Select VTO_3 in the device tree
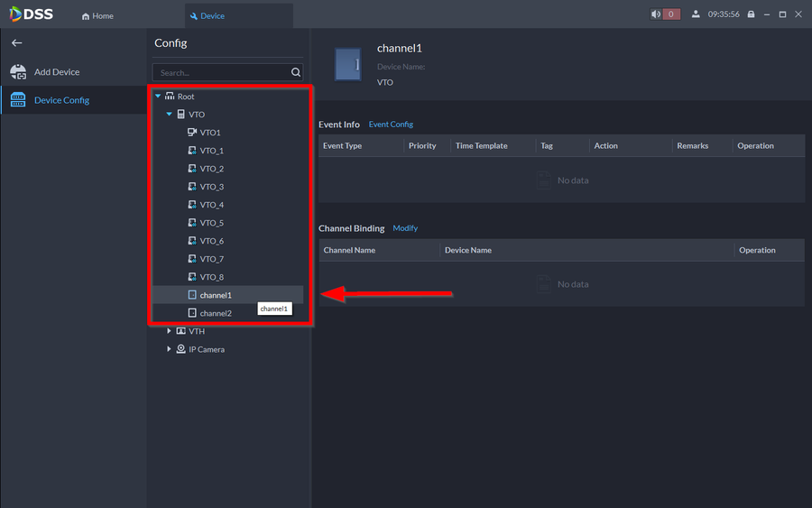812x508 pixels. point(211,187)
